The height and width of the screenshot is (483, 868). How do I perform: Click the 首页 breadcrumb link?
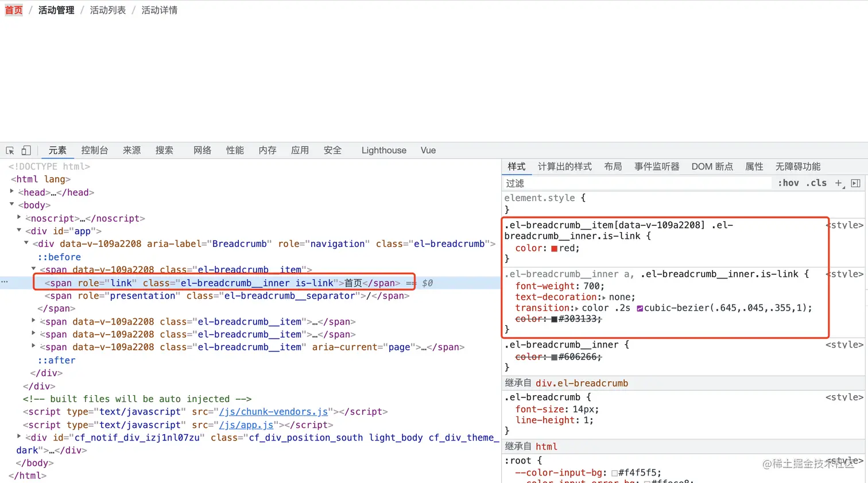14,10
